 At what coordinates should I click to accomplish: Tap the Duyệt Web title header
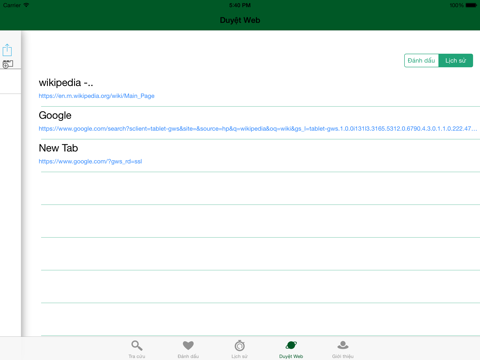coord(240,20)
